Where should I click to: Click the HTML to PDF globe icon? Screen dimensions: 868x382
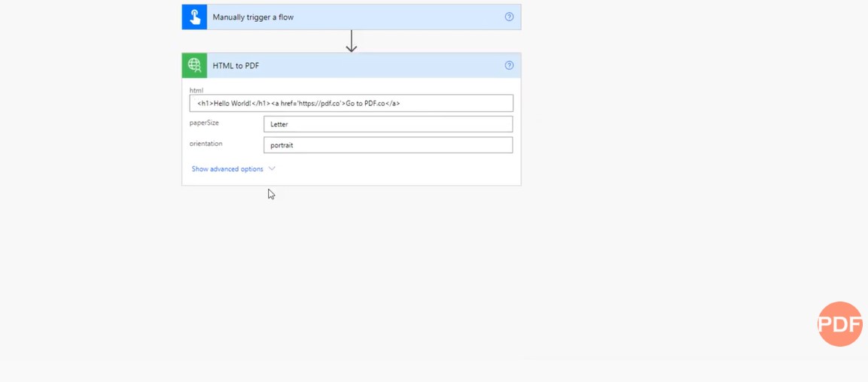tap(194, 65)
